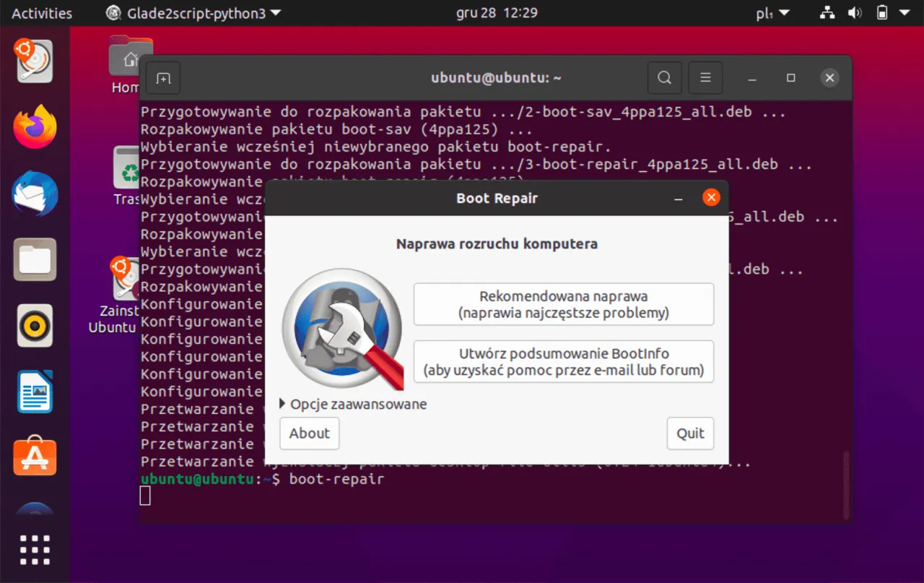The image size is (924, 583).
Task: Start Rhythmbox music player
Action: [34, 326]
